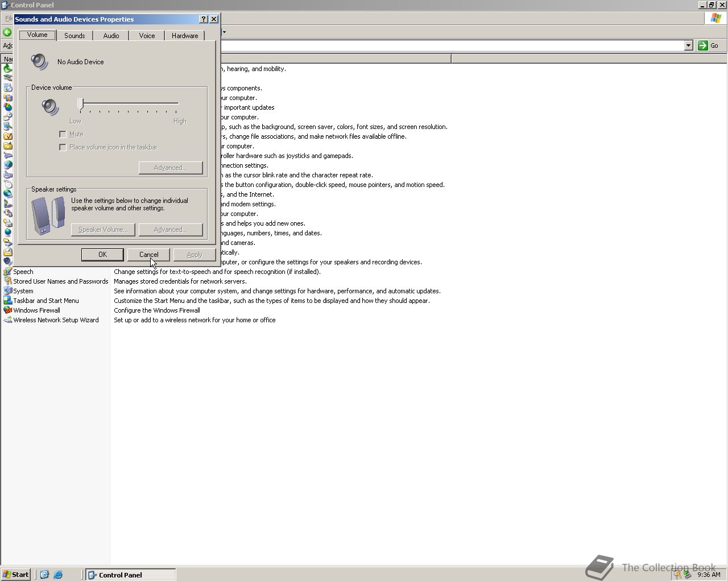Click the System control panel icon
Image resolution: width=728 pixels, height=582 pixels.
7,291
